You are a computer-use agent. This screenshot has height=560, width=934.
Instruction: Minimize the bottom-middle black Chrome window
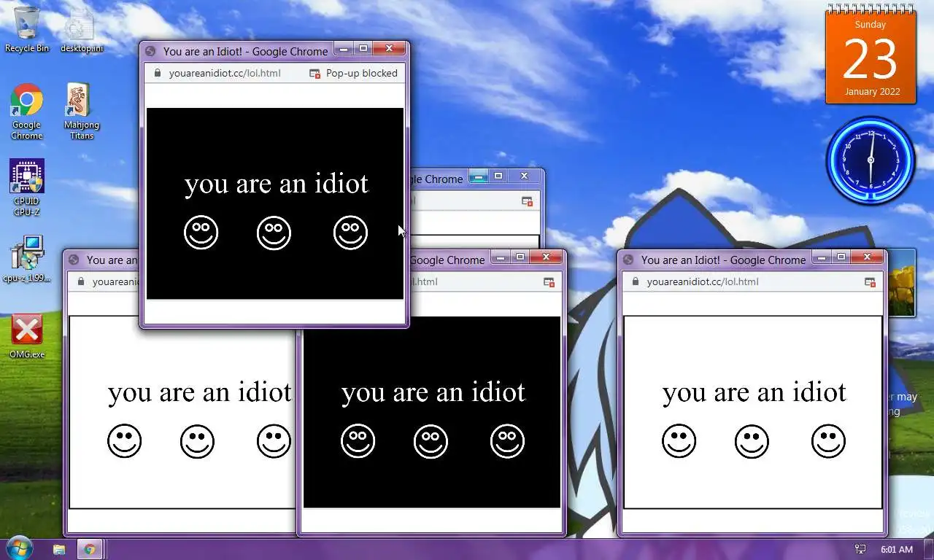tap(501, 257)
